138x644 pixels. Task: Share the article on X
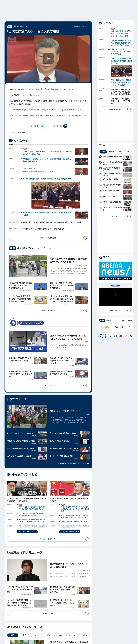(x=31, y=126)
